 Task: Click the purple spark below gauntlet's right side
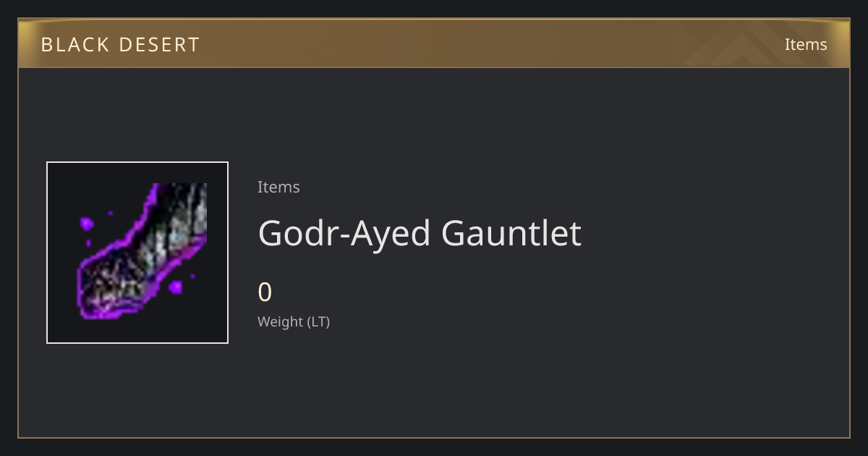pyautogui.click(x=176, y=287)
